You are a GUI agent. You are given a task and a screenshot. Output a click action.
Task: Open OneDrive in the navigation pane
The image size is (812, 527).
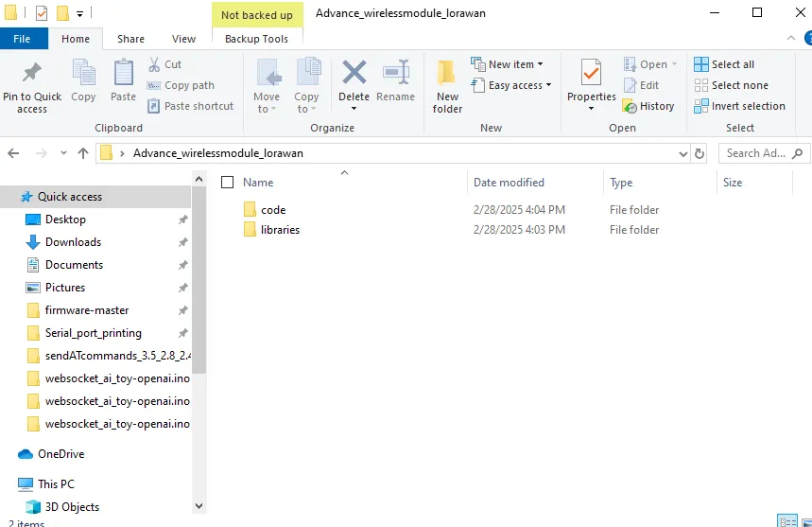coord(60,454)
